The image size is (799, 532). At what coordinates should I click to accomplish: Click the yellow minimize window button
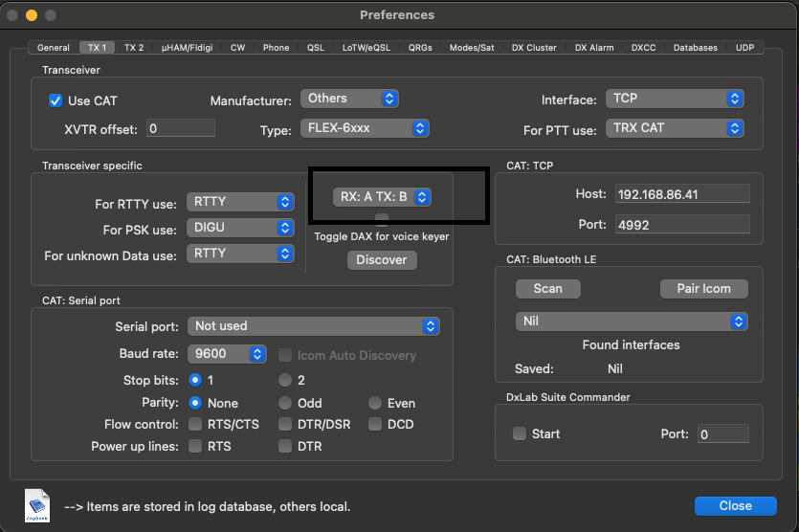pos(32,15)
